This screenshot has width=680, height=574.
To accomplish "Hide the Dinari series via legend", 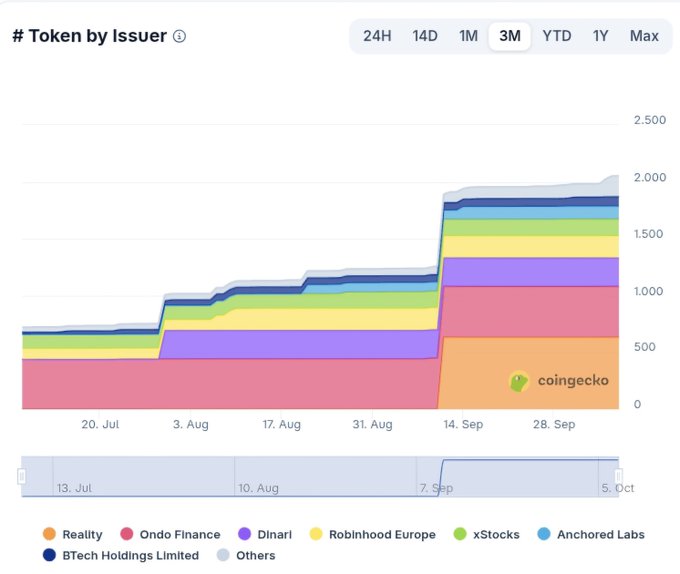I will point(265,534).
